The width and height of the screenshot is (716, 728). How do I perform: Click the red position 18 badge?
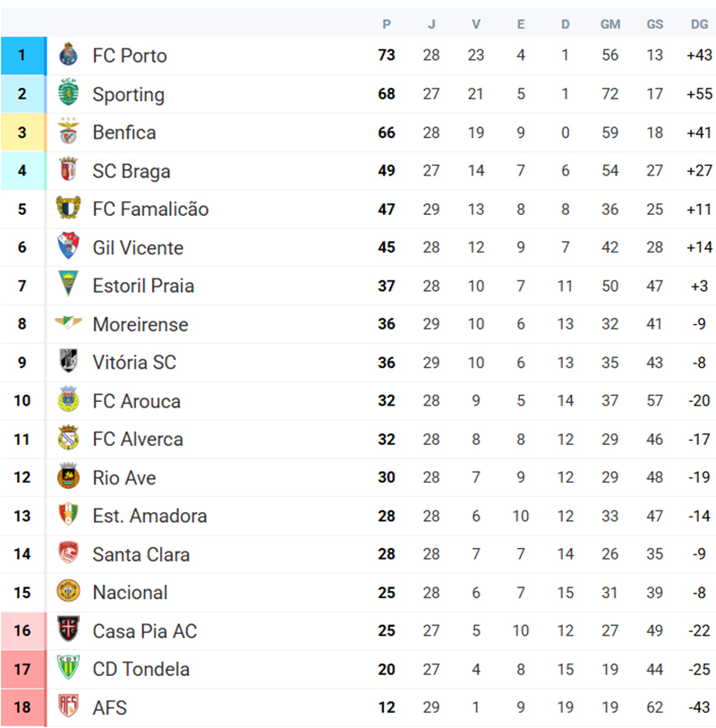(22, 707)
